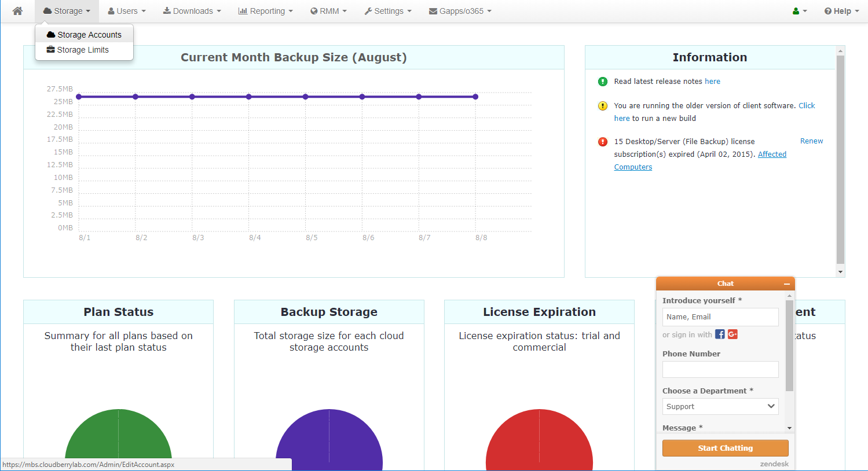Click the Renew license link
The height and width of the screenshot is (471, 868).
click(x=811, y=141)
